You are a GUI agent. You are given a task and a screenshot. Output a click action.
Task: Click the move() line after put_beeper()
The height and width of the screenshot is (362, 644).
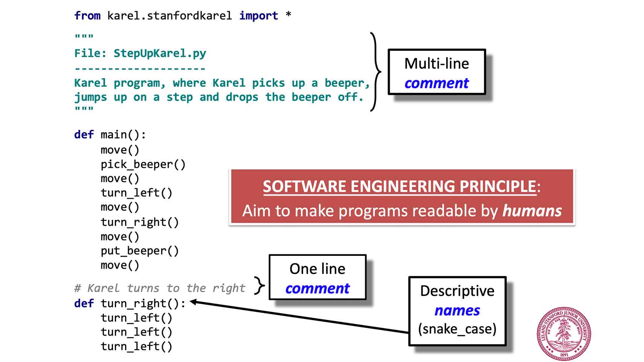coord(120,265)
